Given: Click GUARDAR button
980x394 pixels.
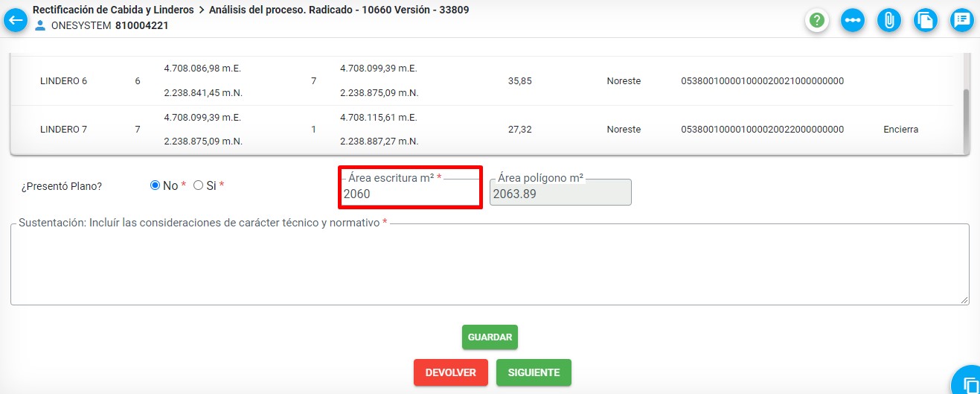Looking at the screenshot, I should [x=490, y=337].
